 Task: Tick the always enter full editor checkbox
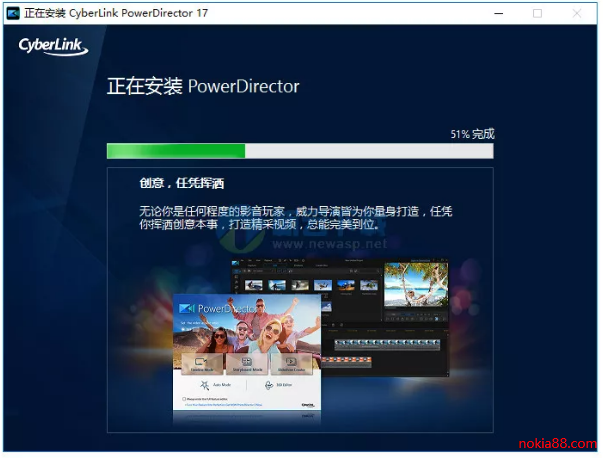pos(183,399)
